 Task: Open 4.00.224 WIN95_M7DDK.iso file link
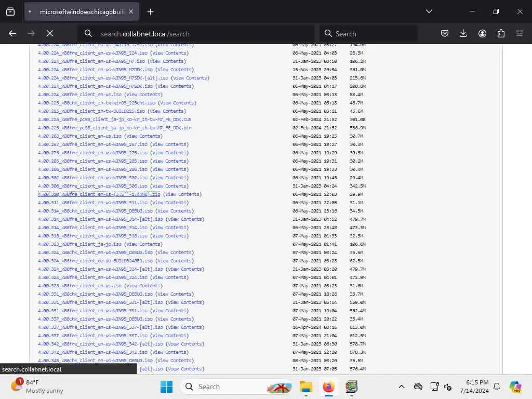pos(96,70)
